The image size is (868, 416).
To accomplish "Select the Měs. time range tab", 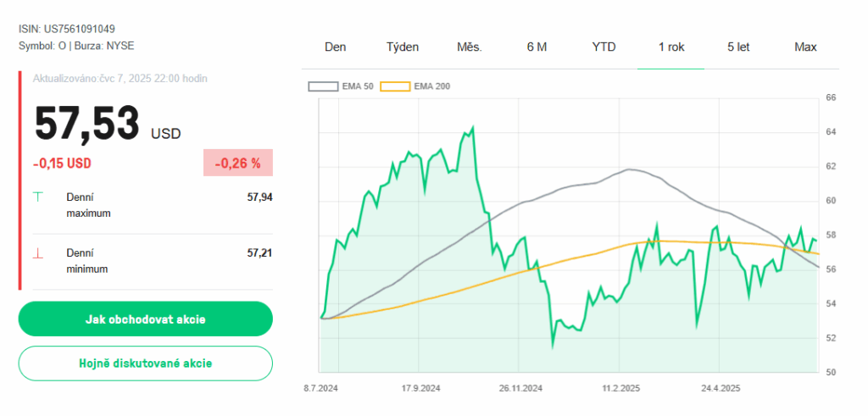I will tap(469, 47).
